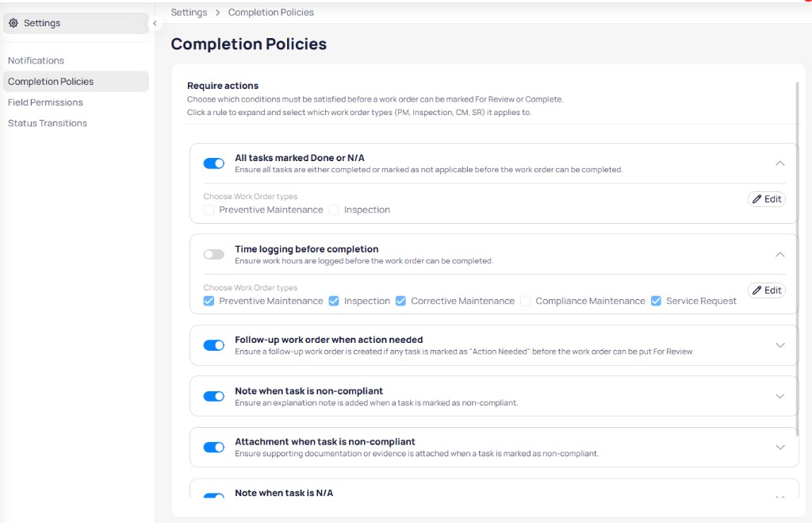Click the Require actions heading
The width and height of the screenshot is (812, 523).
tap(223, 86)
